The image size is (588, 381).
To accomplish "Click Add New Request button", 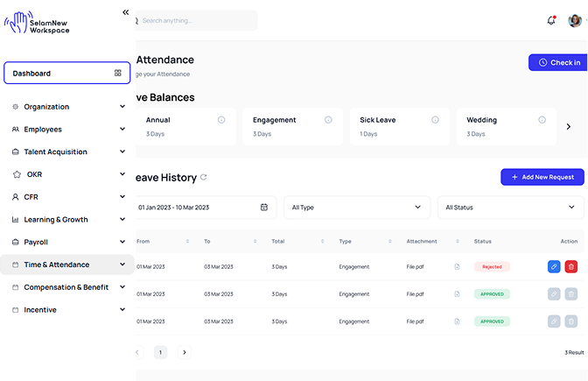I will click(542, 177).
